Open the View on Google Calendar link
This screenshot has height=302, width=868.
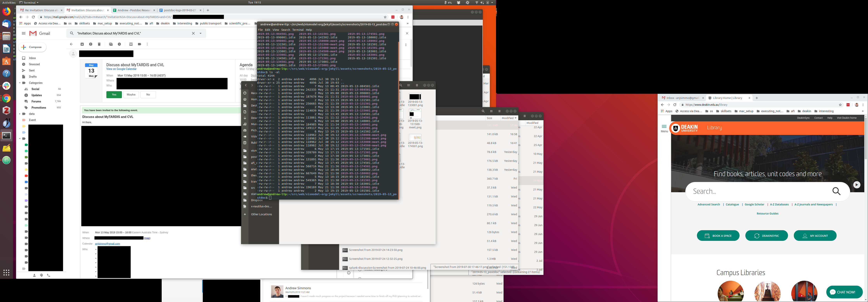coord(121,69)
